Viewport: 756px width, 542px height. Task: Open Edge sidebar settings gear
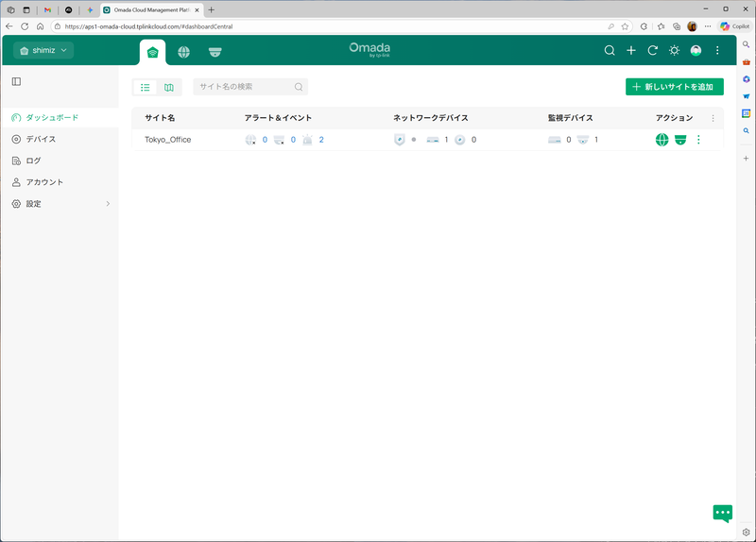(x=746, y=533)
